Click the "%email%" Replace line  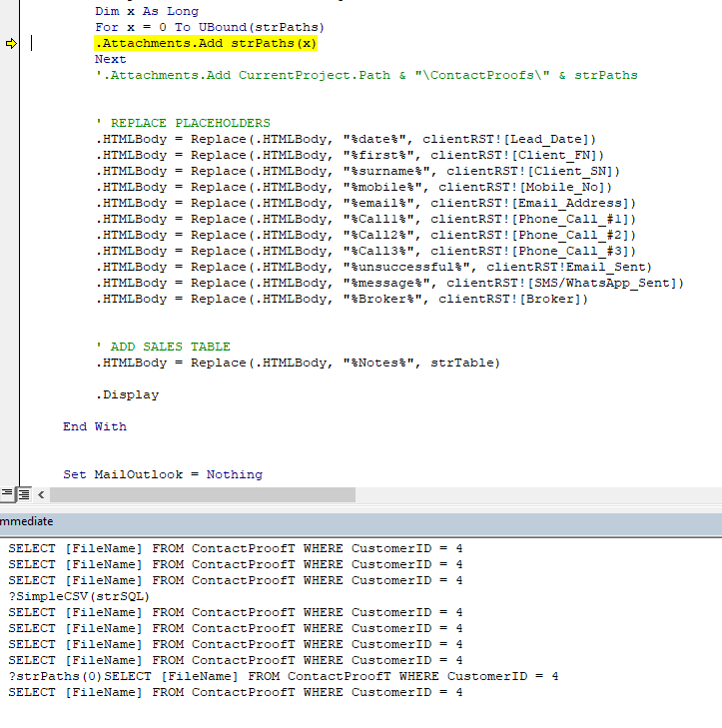pos(365,204)
